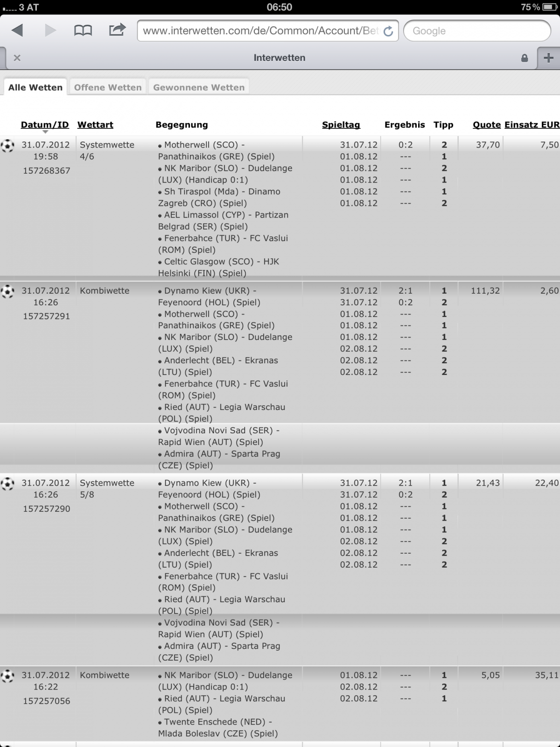Image resolution: width=560 pixels, height=747 pixels.
Task: Tap the share/action icon
Action: click(x=117, y=30)
